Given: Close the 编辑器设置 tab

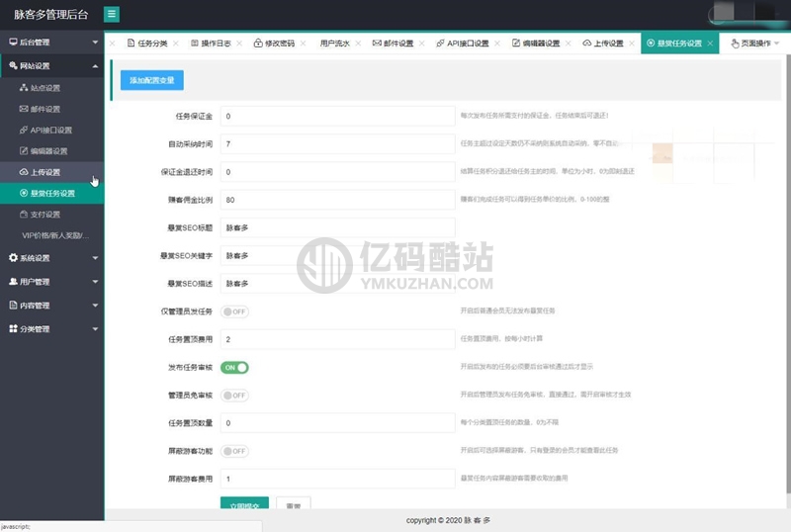Looking at the screenshot, I should click(568, 44).
